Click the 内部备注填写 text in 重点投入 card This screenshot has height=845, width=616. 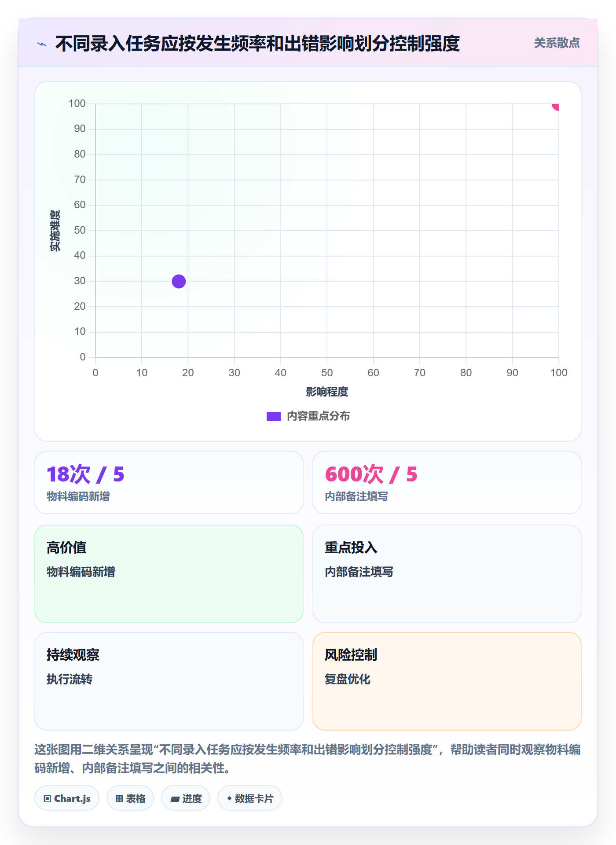tap(359, 572)
